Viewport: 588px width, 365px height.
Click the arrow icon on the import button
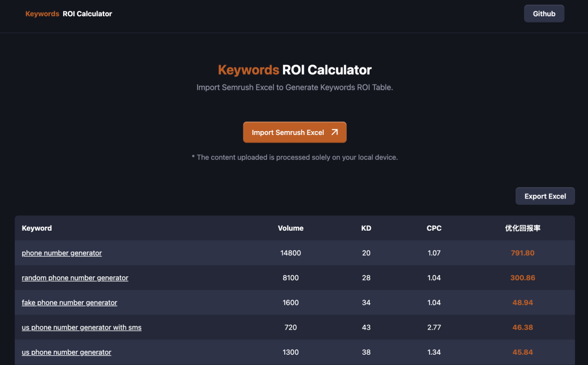pyautogui.click(x=334, y=132)
